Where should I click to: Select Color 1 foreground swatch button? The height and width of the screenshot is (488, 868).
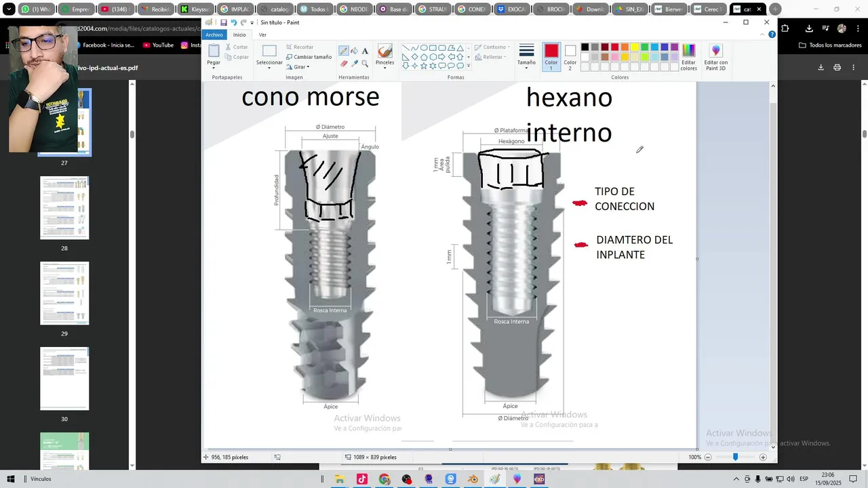[551, 57]
